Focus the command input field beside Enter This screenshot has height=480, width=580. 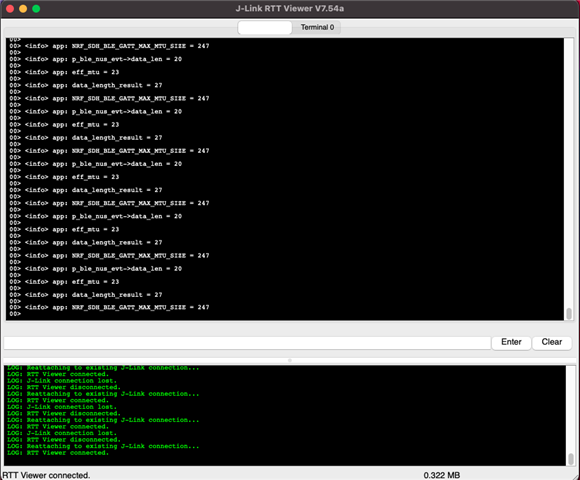[247, 342]
